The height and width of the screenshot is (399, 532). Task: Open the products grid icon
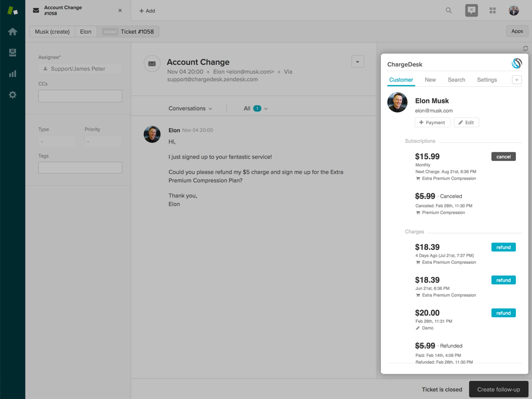(x=493, y=10)
